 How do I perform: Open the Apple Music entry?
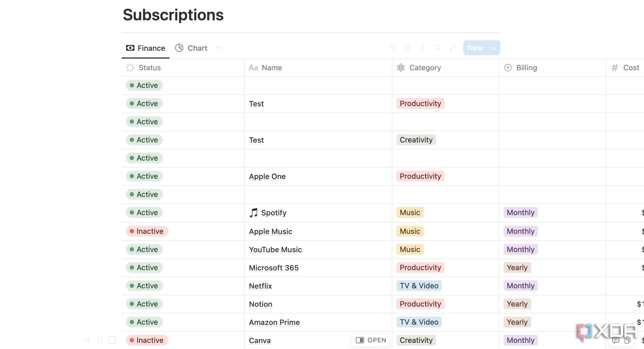(x=270, y=231)
